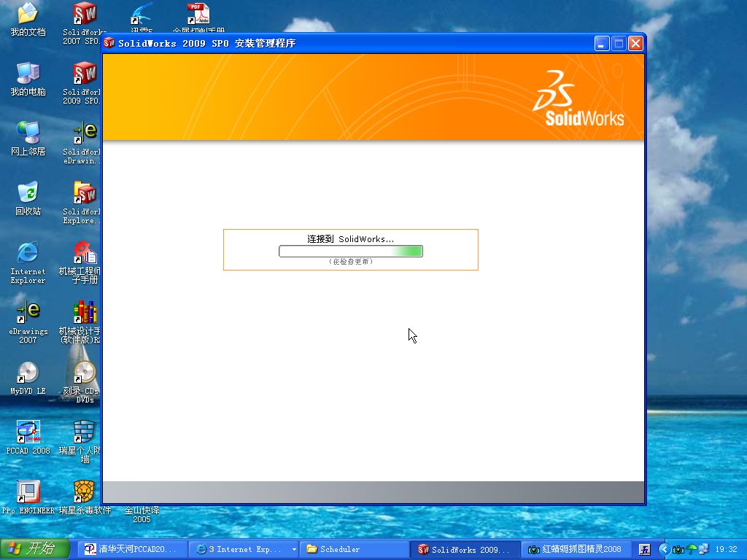Click the 连接到 SolidWorks progress bar
The height and width of the screenshot is (560, 747).
click(351, 251)
